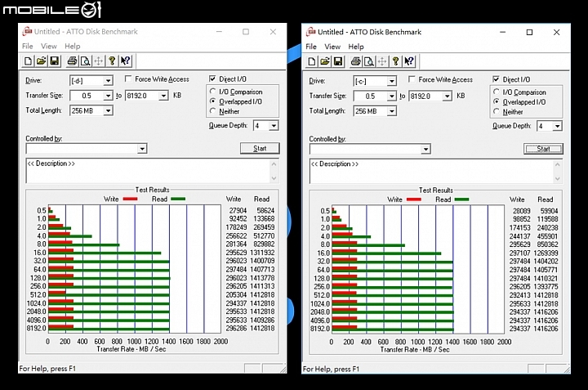Screen dimensions: 588x390
Task: Click 1269399 read value in right window
Action: [546, 253]
